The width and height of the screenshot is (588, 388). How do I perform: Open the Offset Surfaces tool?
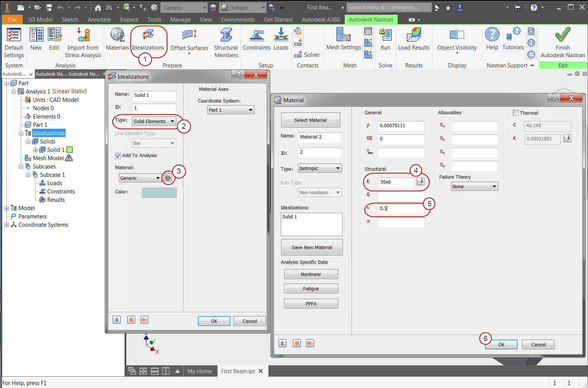pyautogui.click(x=189, y=41)
